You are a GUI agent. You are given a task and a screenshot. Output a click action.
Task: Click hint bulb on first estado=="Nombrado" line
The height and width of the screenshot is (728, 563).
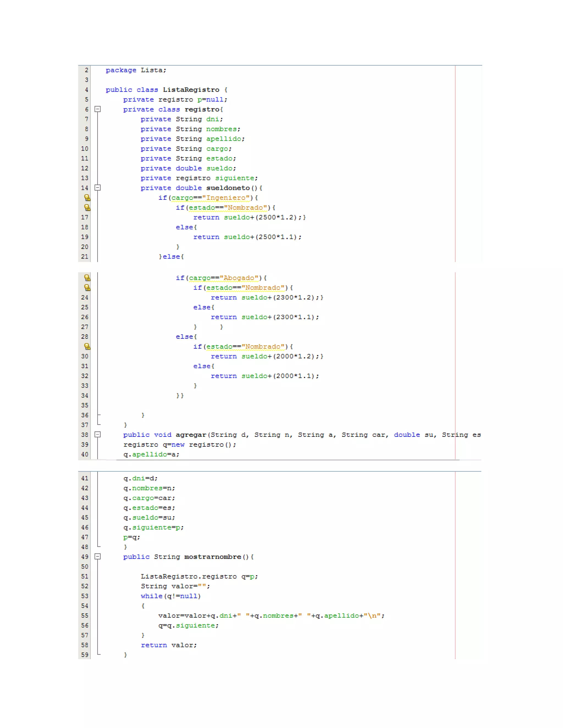pyautogui.click(x=87, y=208)
